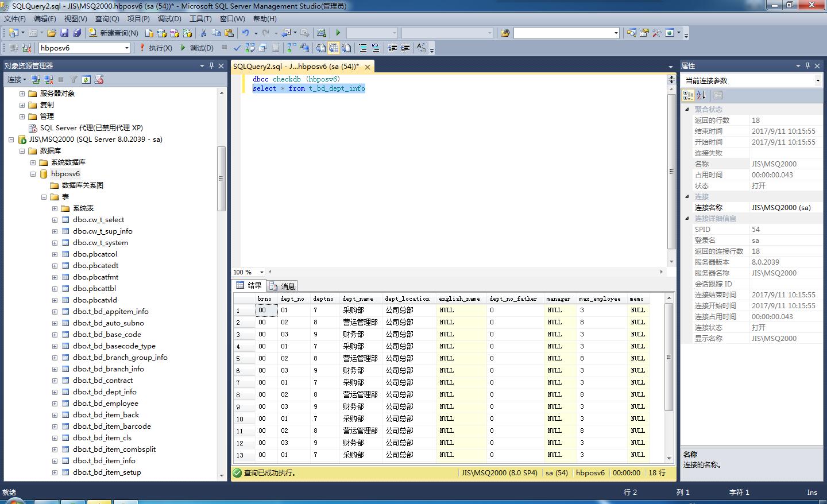Viewport: 827px width, 504px height.
Task: Refresh the Object Explorer tree
Action: (x=86, y=80)
